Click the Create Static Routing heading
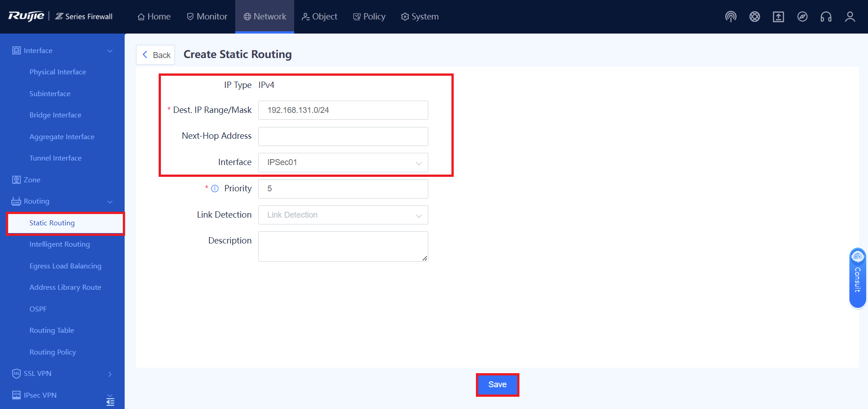Image resolution: width=868 pixels, height=409 pixels. coord(238,54)
